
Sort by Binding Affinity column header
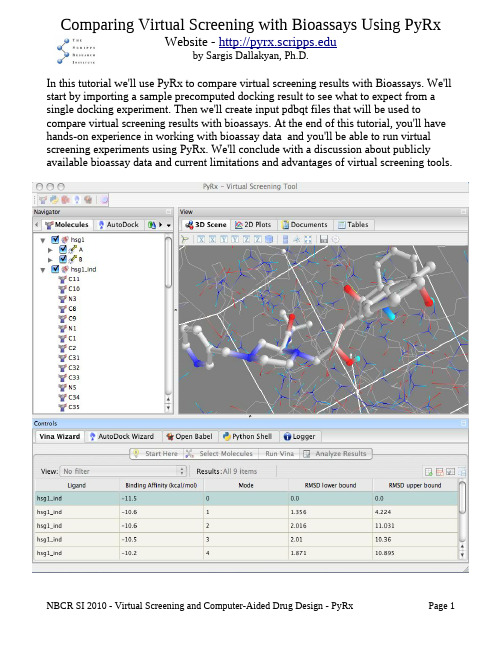[x=161, y=485]
